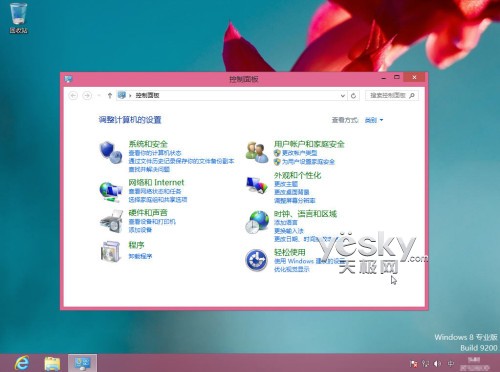500x372 pixels.
Task: Click the Forward navigation arrow
Action: pos(87,96)
